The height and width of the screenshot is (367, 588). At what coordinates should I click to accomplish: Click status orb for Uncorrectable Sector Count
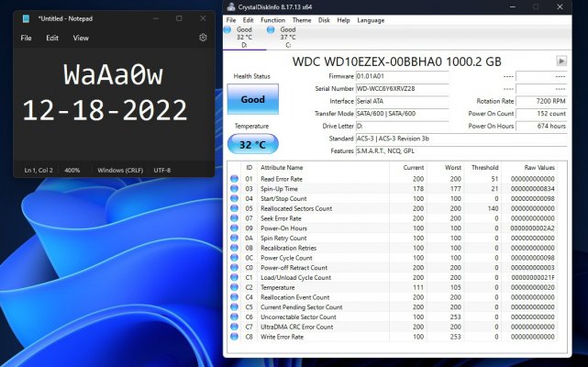click(235, 317)
